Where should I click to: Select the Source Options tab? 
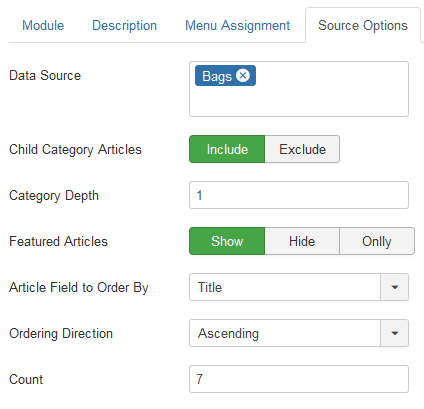(x=363, y=26)
